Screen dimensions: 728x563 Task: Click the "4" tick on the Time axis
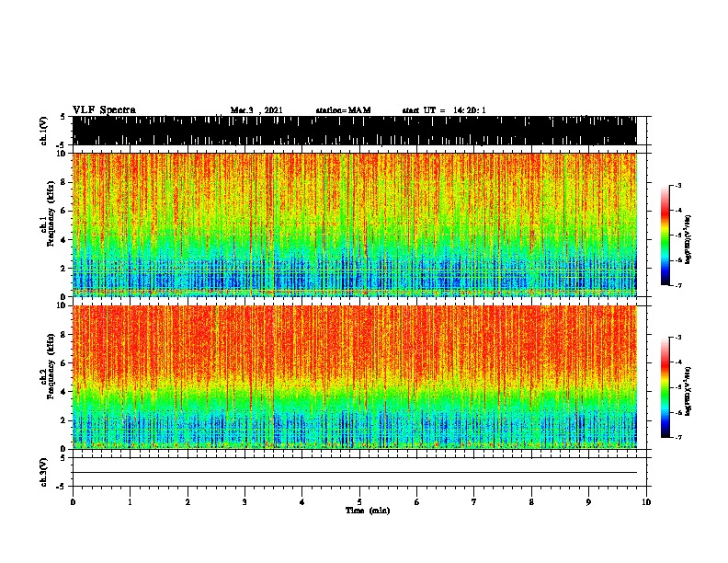pyautogui.click(x=302, y=502)
